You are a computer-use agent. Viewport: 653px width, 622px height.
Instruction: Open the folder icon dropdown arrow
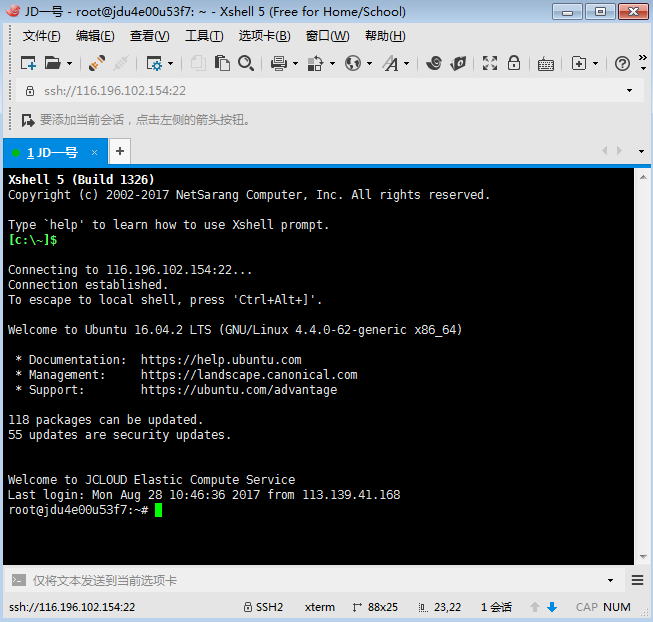tap(70, 64)
